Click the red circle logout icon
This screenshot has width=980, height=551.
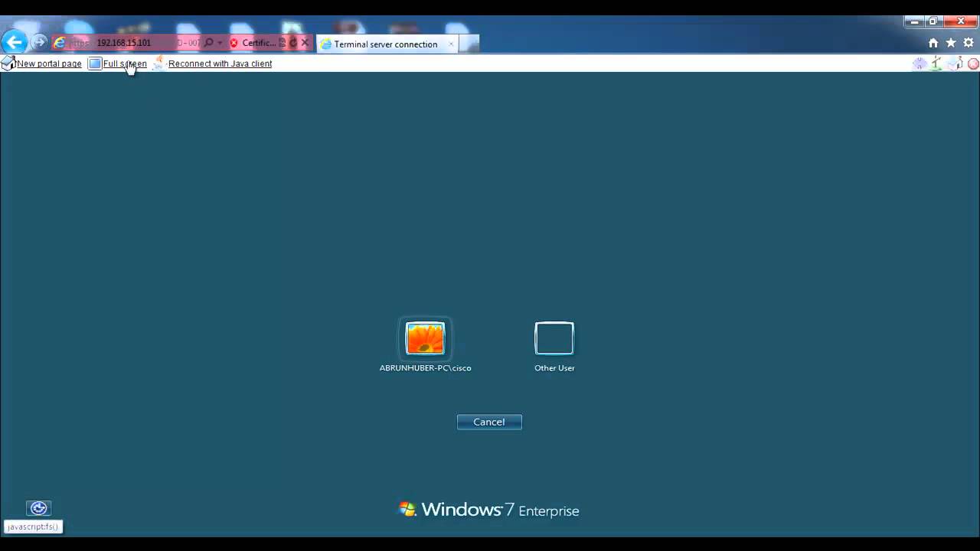point(973,64)
